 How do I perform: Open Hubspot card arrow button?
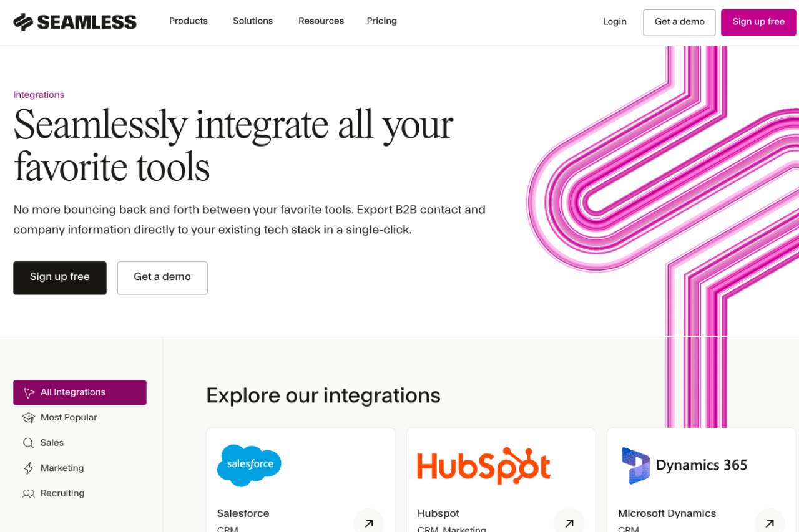pyautogui.click(x=569, y=523)
